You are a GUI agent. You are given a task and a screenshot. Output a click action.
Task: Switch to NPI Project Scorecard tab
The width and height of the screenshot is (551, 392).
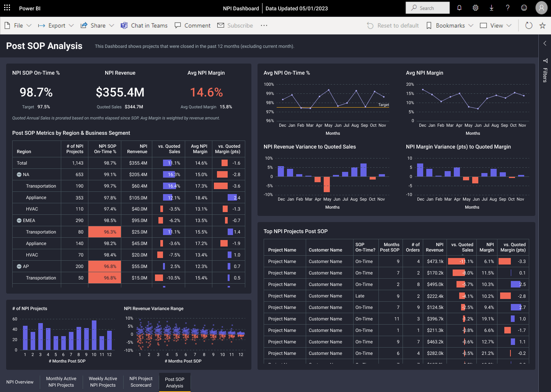click(x=141, y=382)
